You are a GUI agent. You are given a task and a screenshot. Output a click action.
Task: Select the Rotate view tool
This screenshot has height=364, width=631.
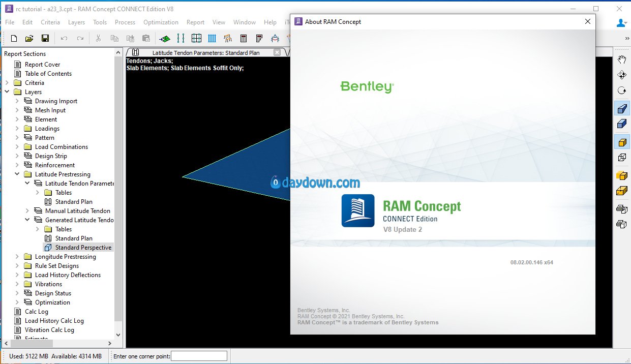621,90
